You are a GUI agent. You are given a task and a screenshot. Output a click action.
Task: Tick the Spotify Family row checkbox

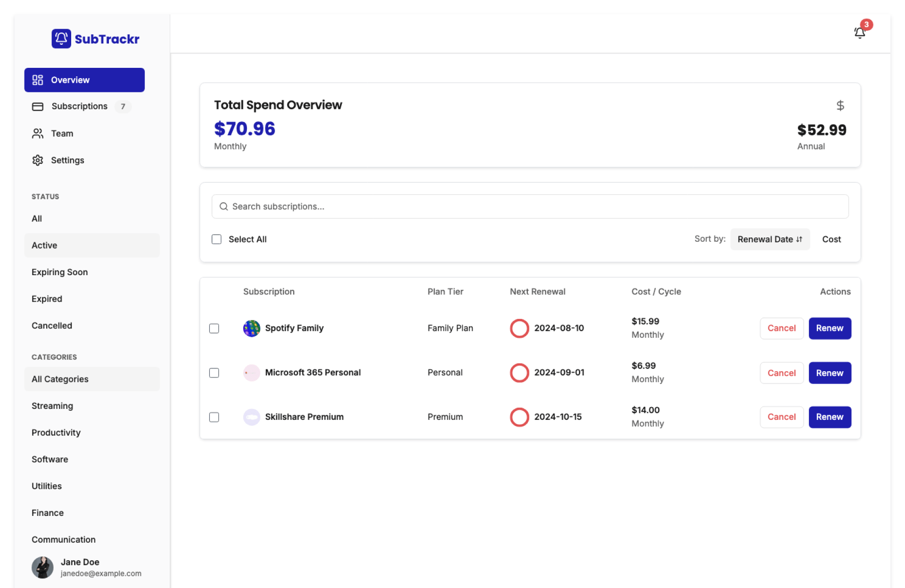click(214, 328)
